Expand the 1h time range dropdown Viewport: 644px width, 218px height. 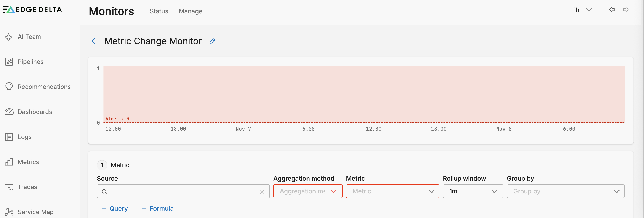582,10
